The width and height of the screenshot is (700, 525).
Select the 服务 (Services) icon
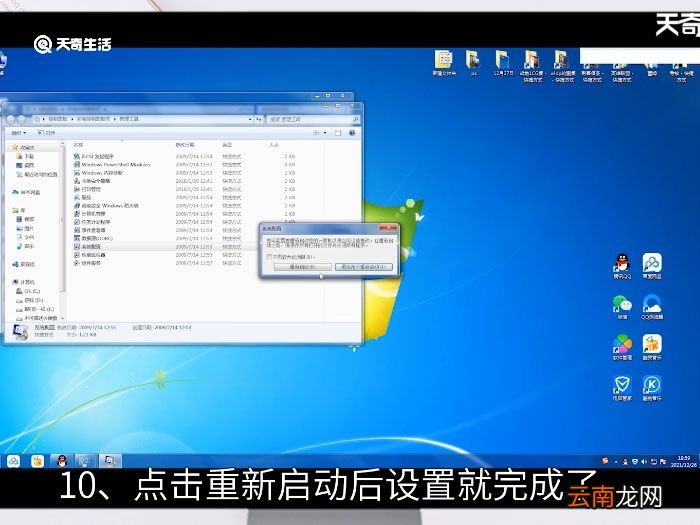click(77, 197)
